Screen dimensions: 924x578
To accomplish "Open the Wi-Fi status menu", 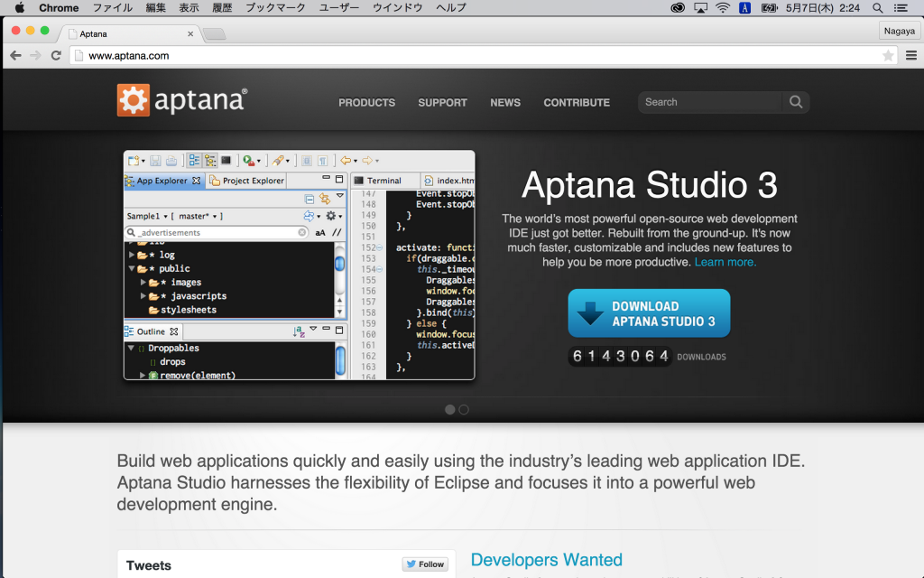I will (723, 7).
